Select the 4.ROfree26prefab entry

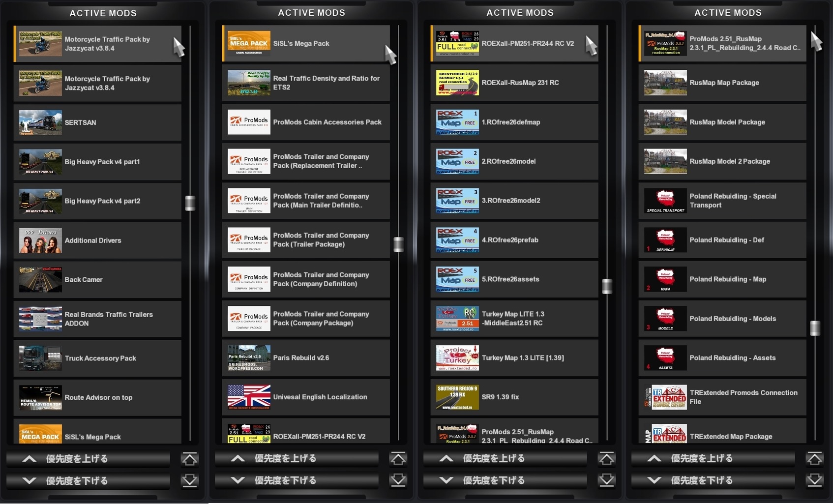(514, 240)
